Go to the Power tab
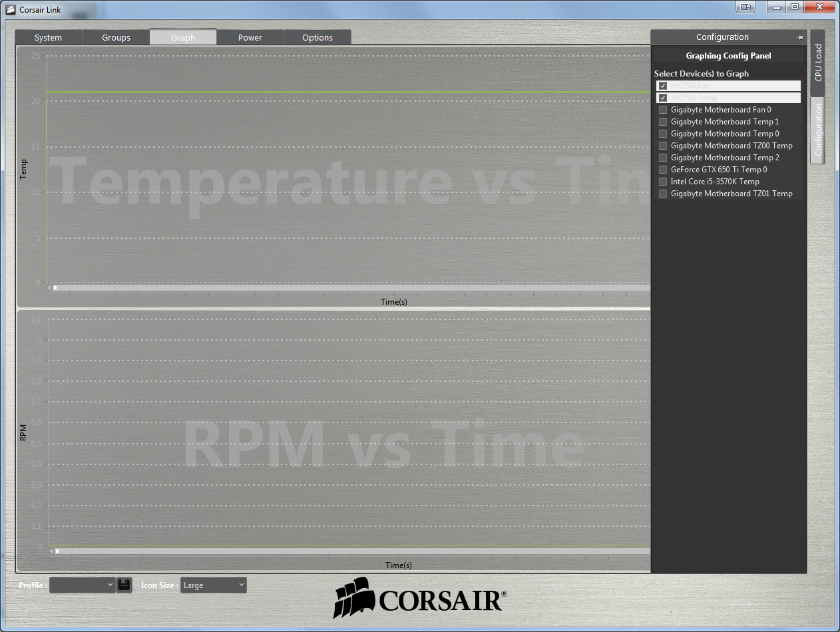The height and width of the screenshot is (632, 840). click(x=250, y=37)
